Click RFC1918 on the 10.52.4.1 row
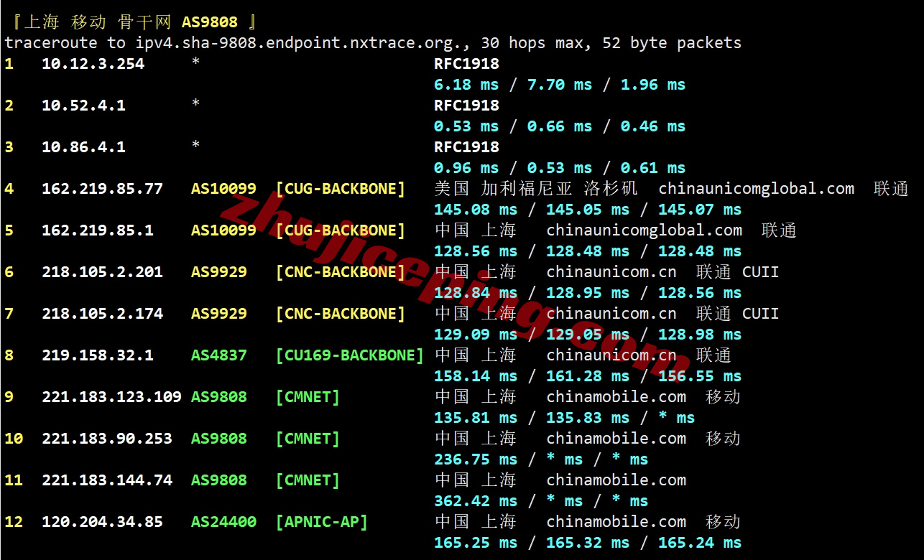Image resolution: width=924 pixels, height=560 pixels. pos(466,106)
